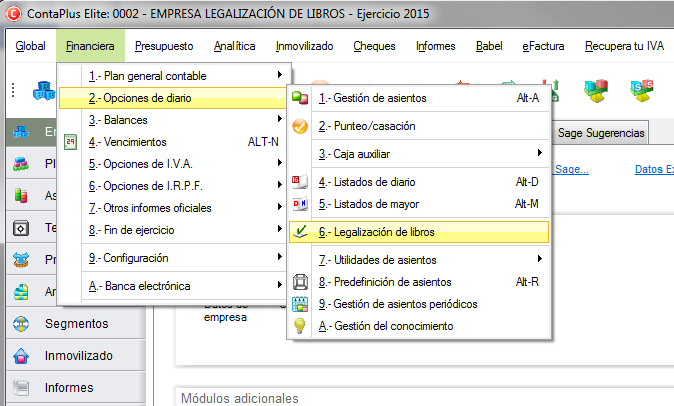674x406 pixels.
Task: Click the ContaPlus red logo icon in title bar
Action: 13,13
